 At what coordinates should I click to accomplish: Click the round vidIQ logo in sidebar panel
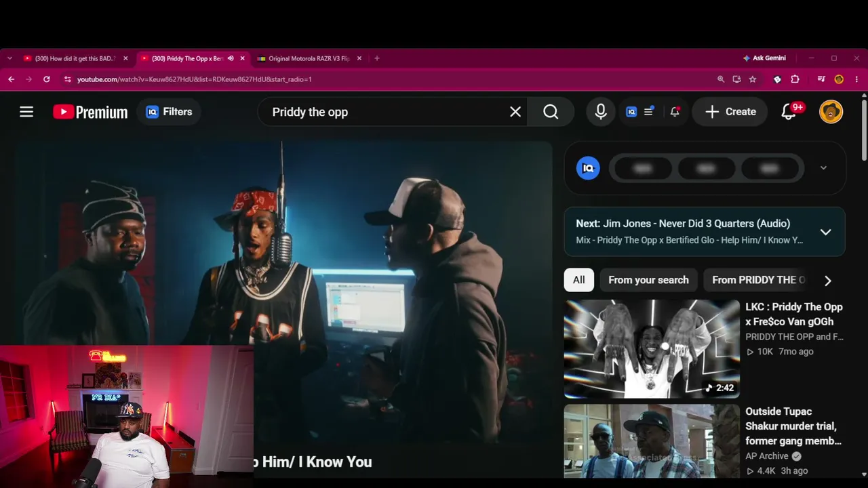coord(588,168)
